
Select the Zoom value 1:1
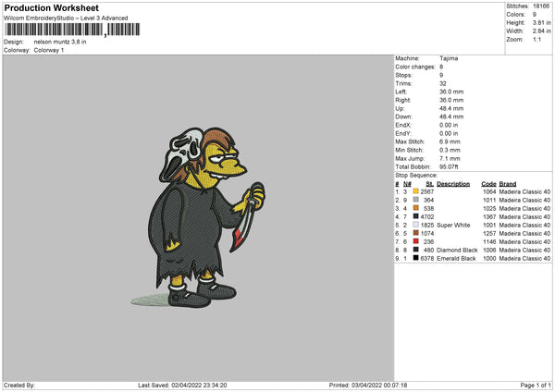pyautogui.click(x=536, y=39)
